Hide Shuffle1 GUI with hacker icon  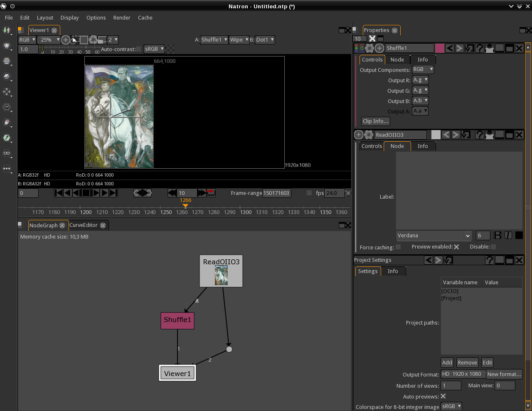pyautogui.click(x=490, y=48)
